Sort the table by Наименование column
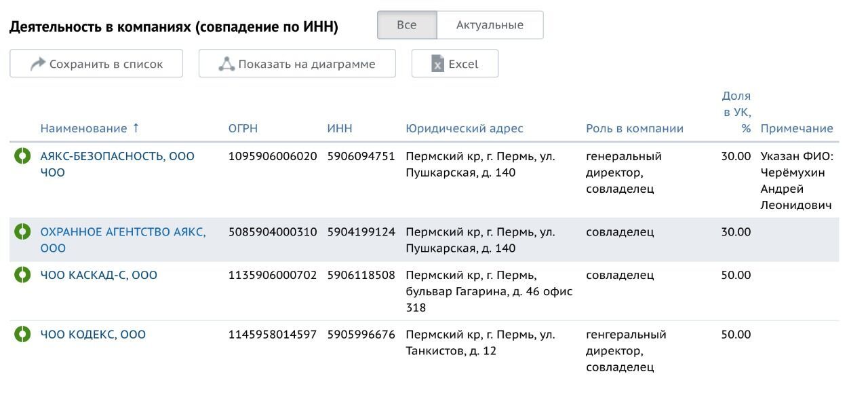 click(90, 128)
